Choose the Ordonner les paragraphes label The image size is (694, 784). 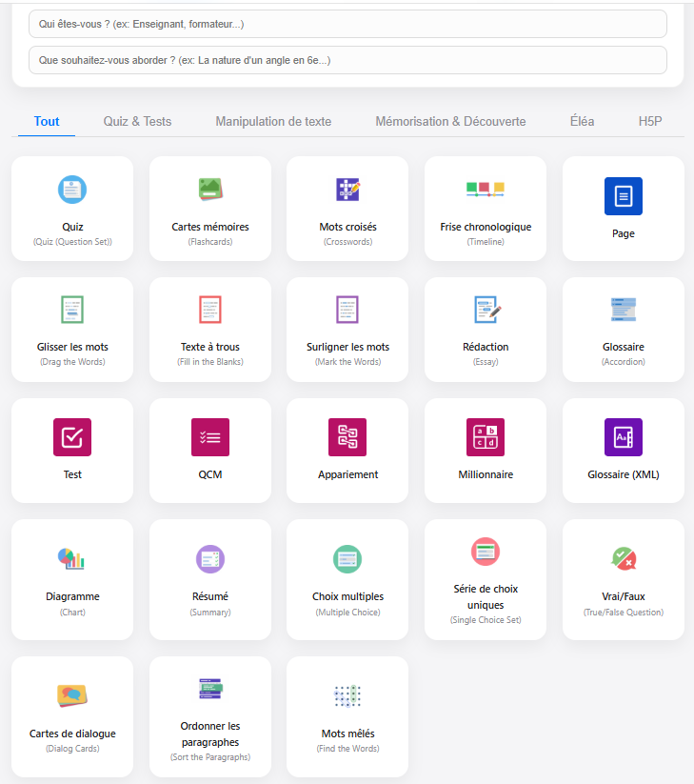point(210,734)
